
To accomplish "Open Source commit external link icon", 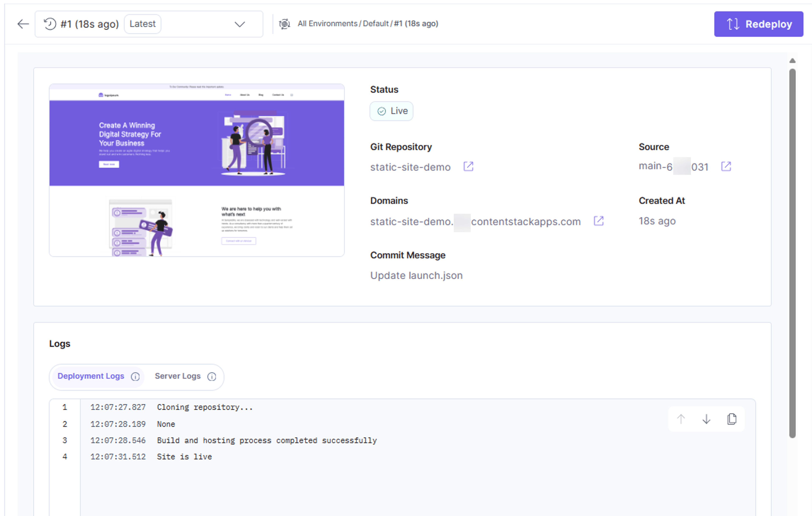I will tap(726, 166).
